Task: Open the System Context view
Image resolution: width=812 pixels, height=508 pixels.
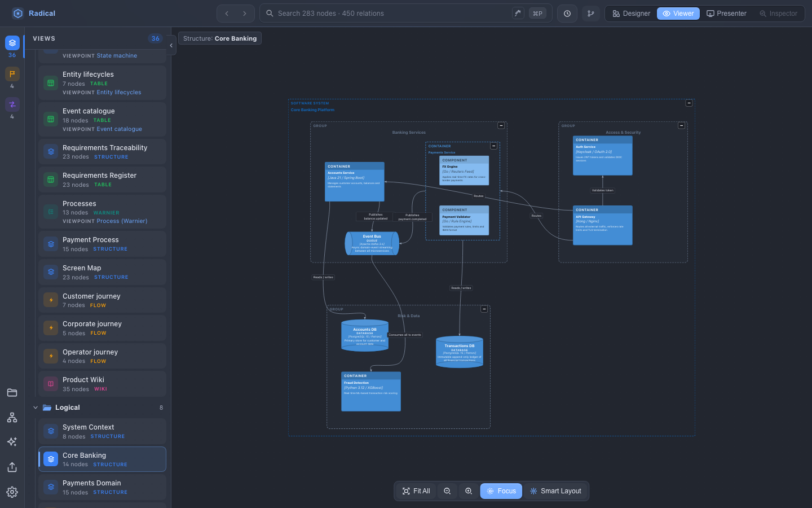Action: tap(102, 431)
